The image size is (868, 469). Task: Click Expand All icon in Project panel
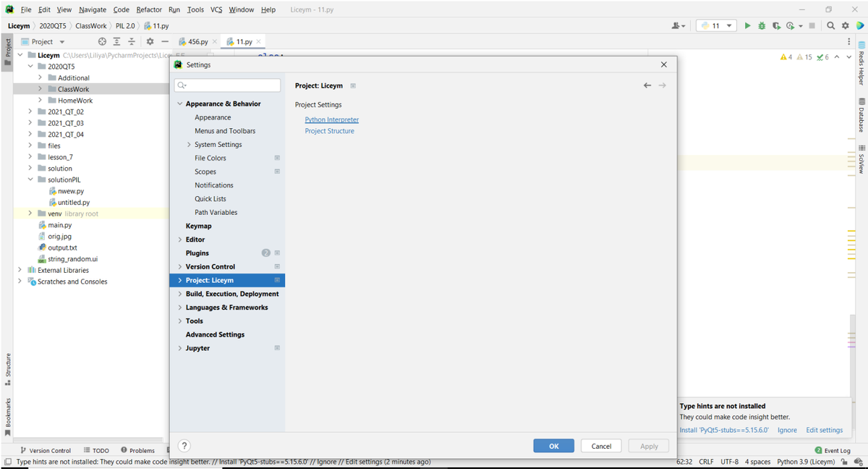[x=116, y=41]
